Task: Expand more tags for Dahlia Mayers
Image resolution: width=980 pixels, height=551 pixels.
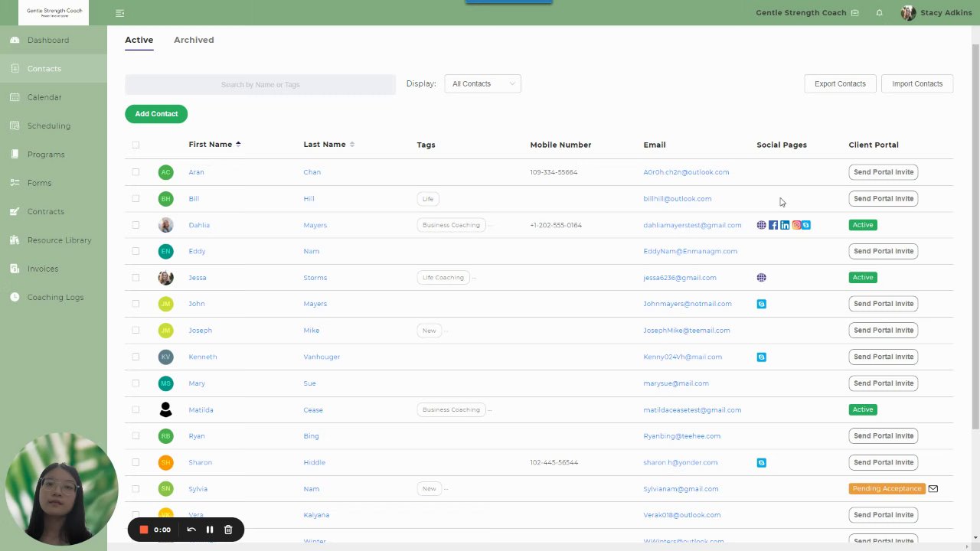Action: tap(489, 225)
